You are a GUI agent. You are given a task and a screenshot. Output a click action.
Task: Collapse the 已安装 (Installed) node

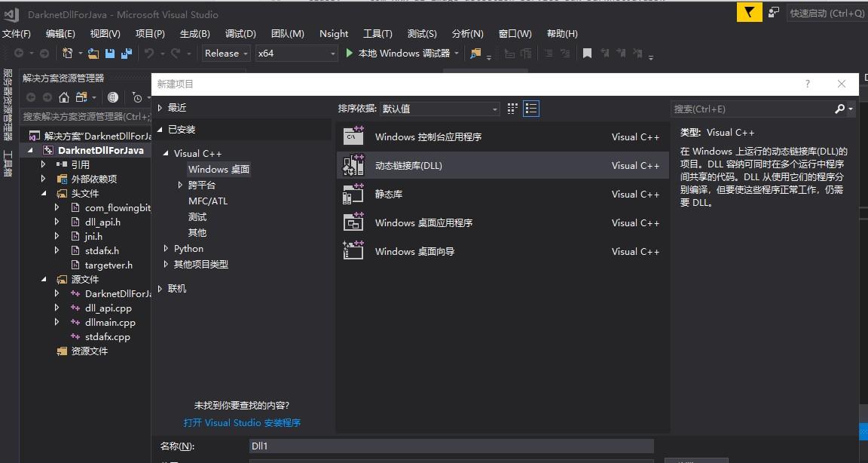coord(160,130)
